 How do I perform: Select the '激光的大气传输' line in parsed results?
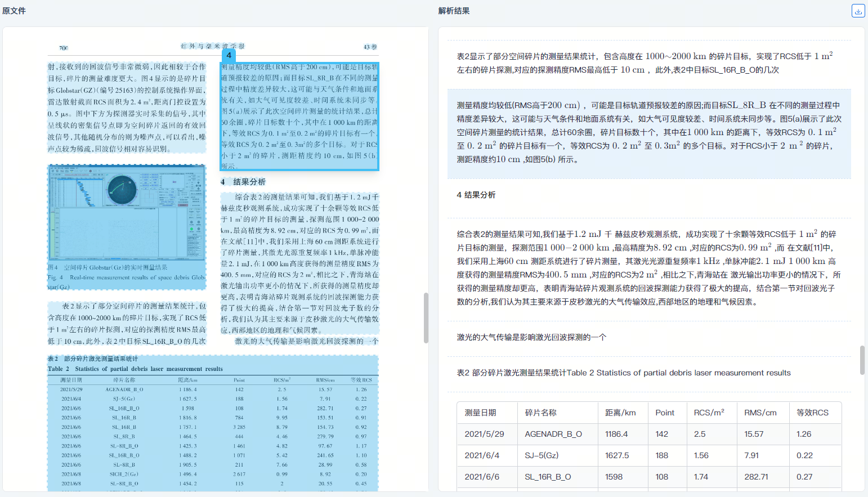(x=531, y=337)
